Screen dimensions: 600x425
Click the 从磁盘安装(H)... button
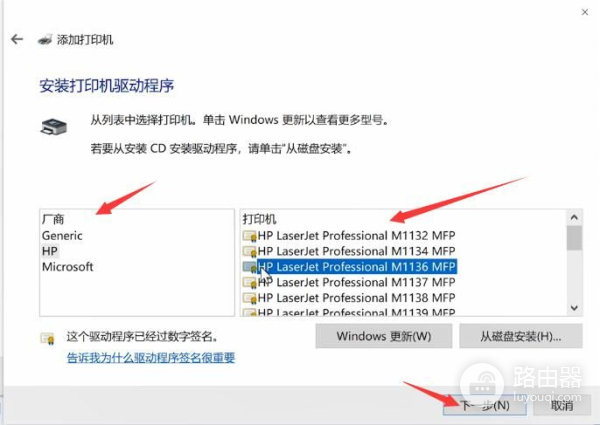coord(521,336)
